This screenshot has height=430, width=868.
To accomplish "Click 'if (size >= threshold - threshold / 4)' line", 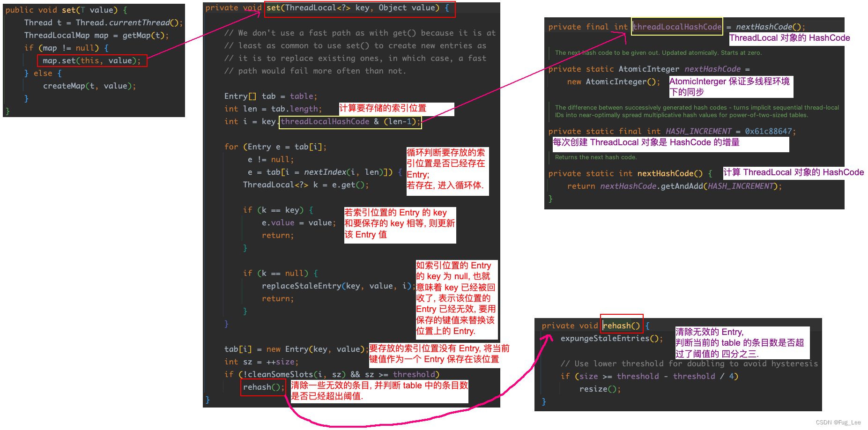I will point(649,376).
